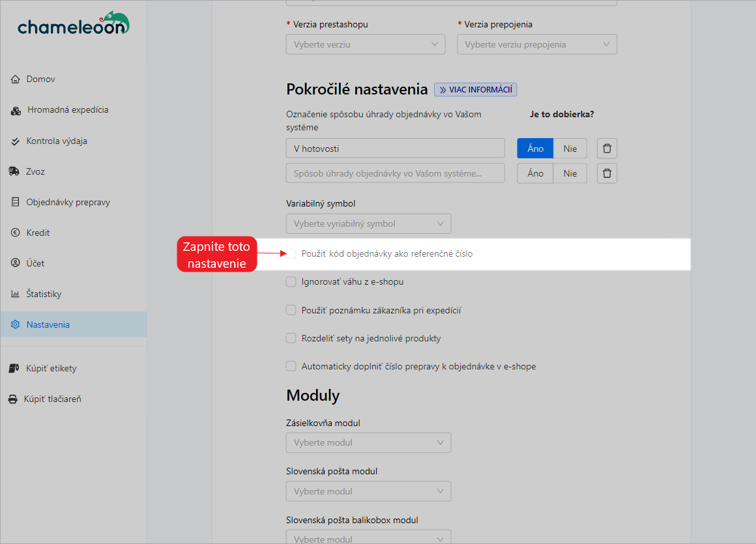Image resolution: width=756 pixels, height=544 pixels.
Task: Expand the Variabilný symbol dropdown
Action: pos(368,223)
